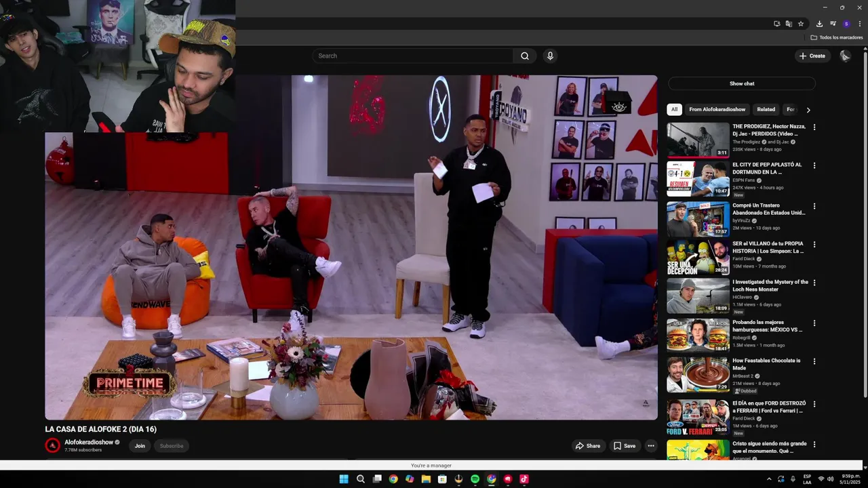This screenshot has height=488, width=868.
Task: Open Task View on taskbar
Action: [377, 479]
